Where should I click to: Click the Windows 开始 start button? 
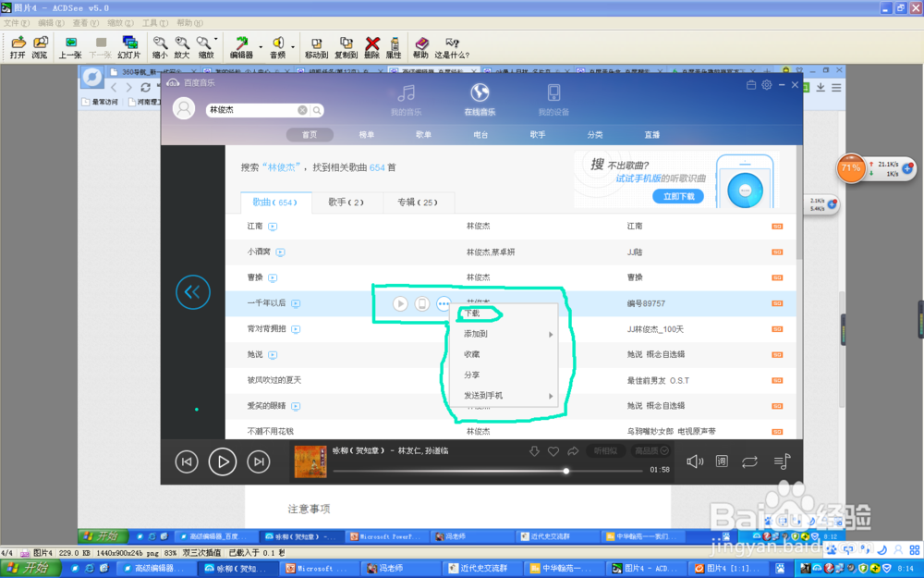[x=30, y=568]
